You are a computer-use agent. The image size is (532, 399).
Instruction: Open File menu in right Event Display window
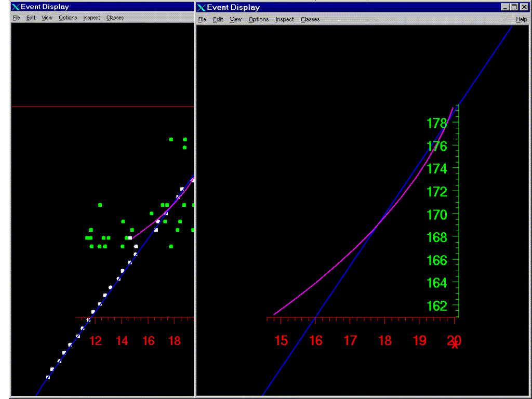(x=203, y=20)
